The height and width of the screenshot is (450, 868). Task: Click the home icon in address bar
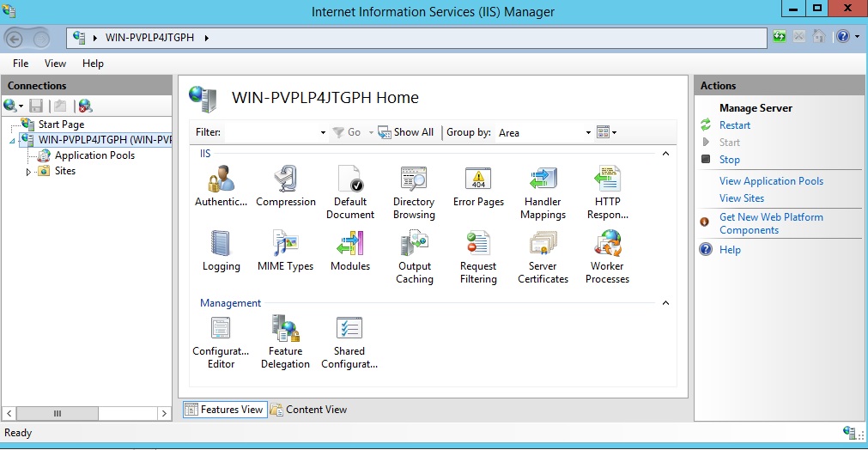coord(819,37)
